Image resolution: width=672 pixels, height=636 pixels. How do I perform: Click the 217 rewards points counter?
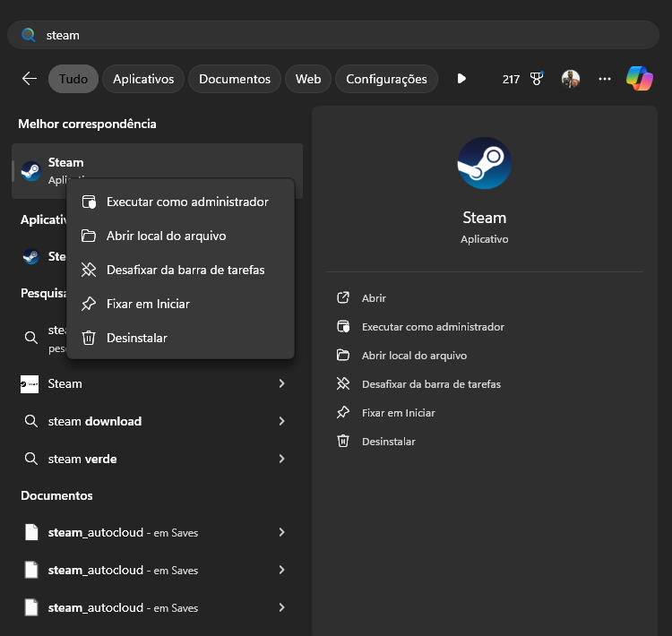coord(511,80)
